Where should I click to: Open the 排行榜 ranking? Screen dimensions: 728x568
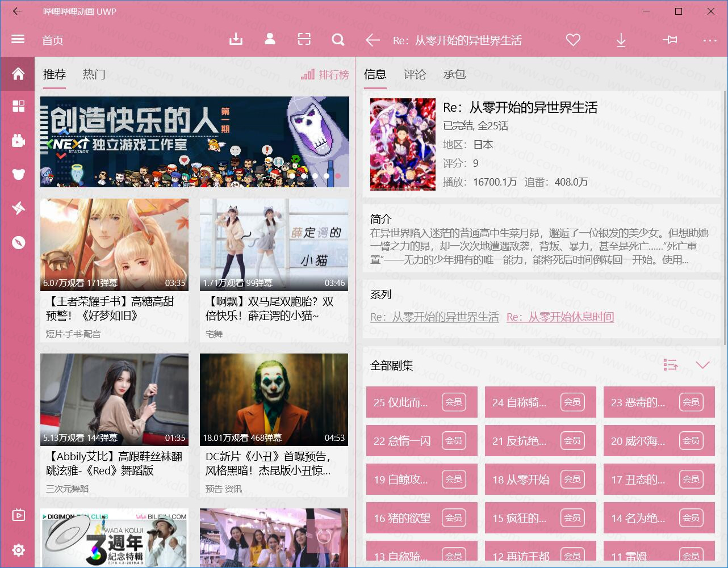(x=325, y=74)
